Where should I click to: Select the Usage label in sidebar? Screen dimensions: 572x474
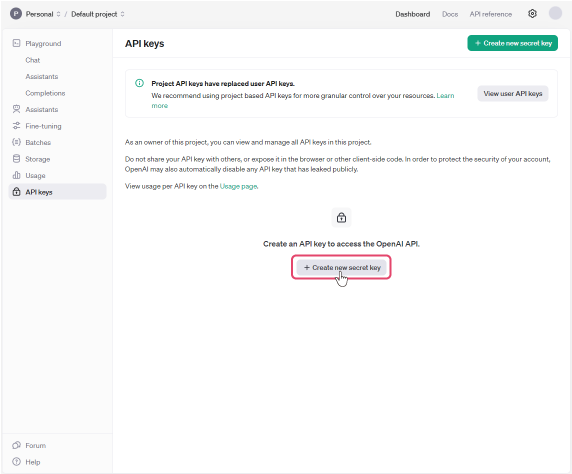[35, 176]
